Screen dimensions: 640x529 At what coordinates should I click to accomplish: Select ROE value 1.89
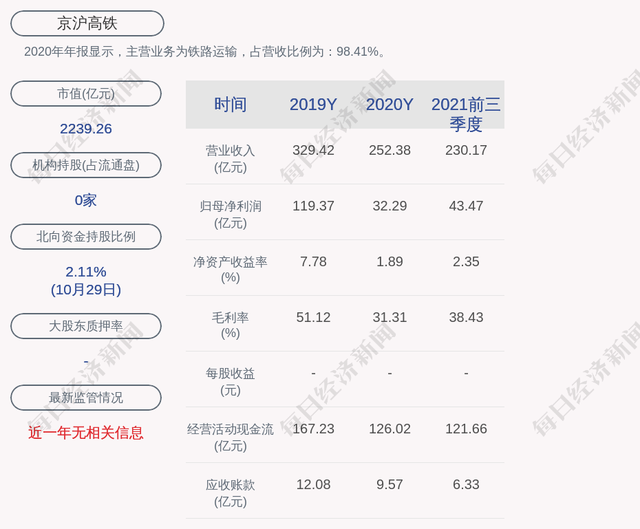point(389,262)
